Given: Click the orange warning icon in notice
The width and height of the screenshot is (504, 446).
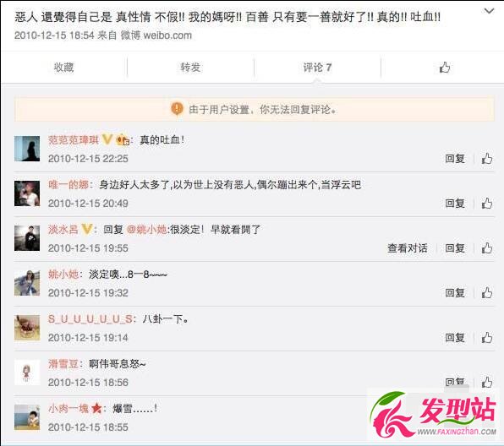Looking at the screenshot, I should coord(177,109).
